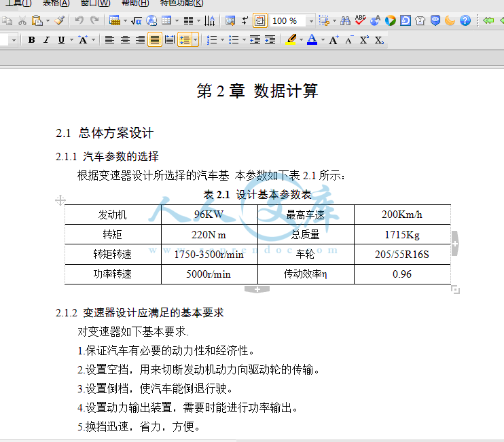Viewport: 504px width, 442px height.
Task: Click the distributed alignment icon
Action: (170, 40)
